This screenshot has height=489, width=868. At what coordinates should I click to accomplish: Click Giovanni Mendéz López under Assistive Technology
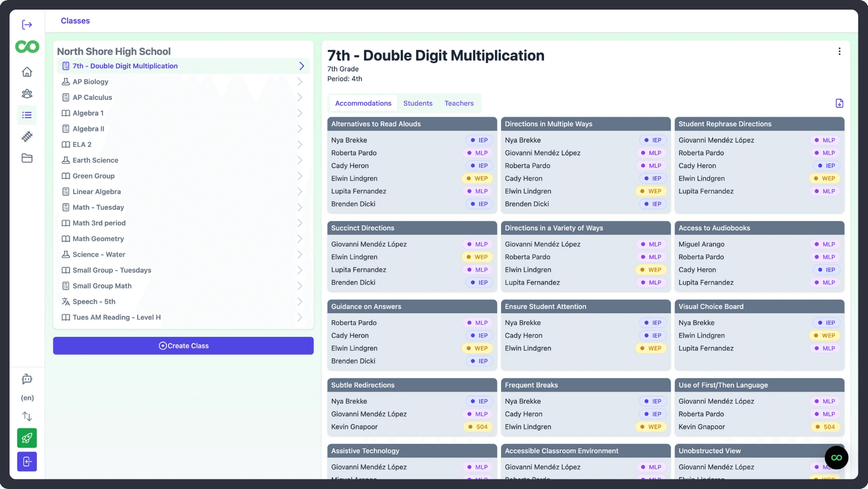point(369,467)
